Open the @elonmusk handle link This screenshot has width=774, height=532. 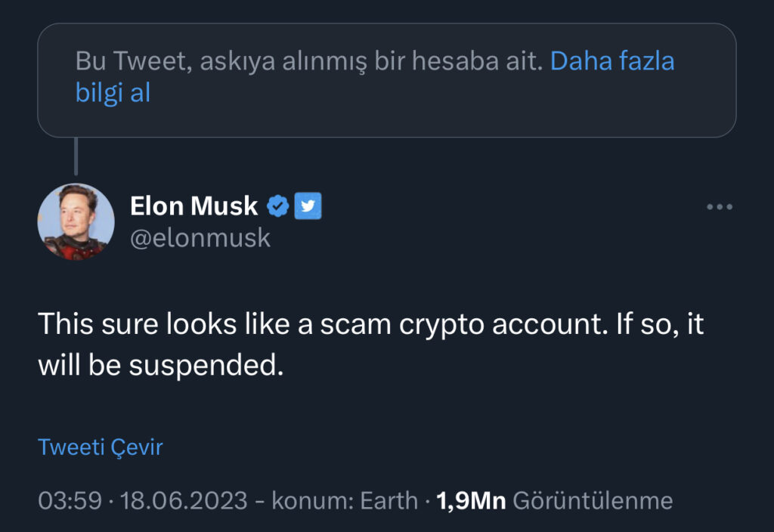point(200,238)
